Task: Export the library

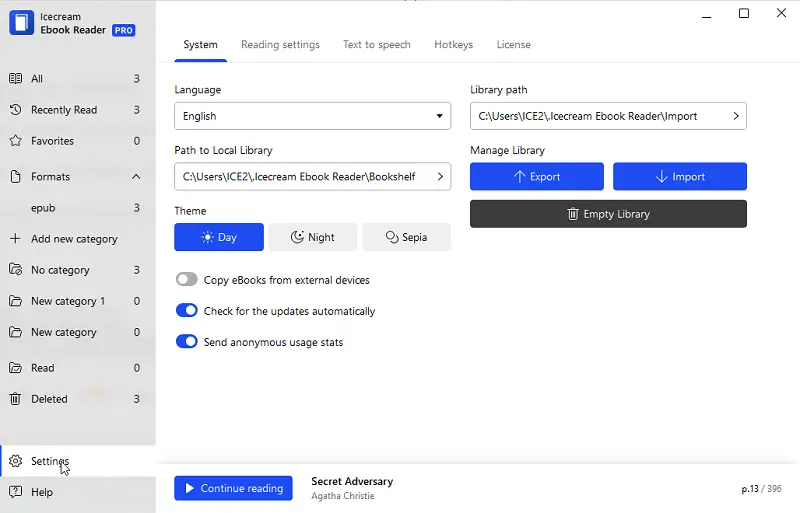Action: [x=537, y=177]
